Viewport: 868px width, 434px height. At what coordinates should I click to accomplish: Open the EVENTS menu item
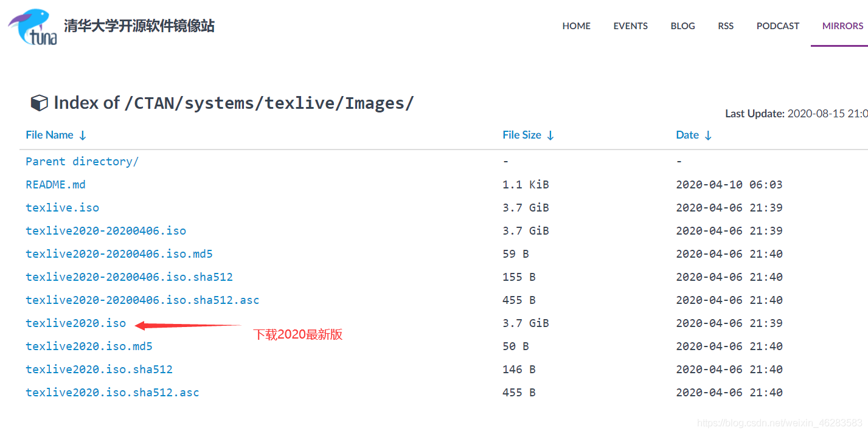coord(631,26)
